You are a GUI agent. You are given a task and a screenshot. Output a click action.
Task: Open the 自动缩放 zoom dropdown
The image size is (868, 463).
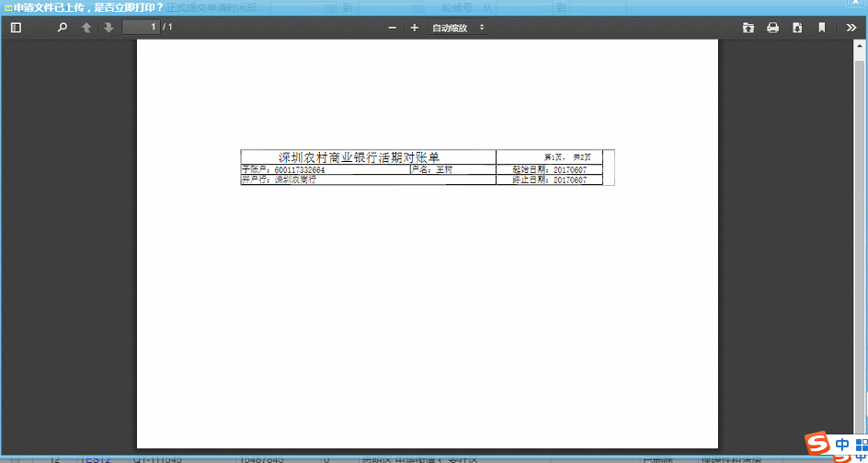(457, 28)
